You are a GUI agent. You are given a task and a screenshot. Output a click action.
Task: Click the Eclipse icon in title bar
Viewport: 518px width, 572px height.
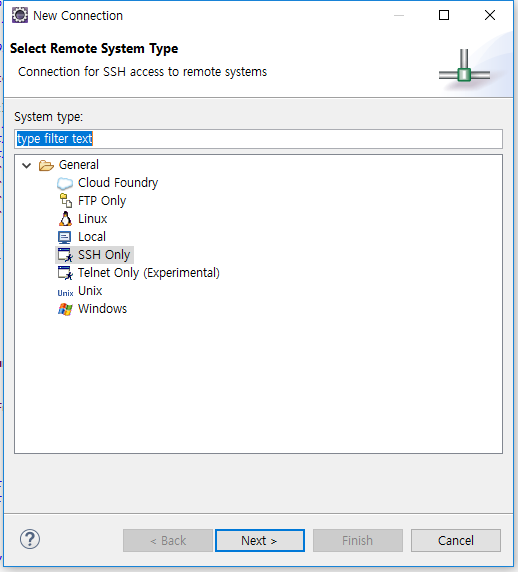(20, 15)
